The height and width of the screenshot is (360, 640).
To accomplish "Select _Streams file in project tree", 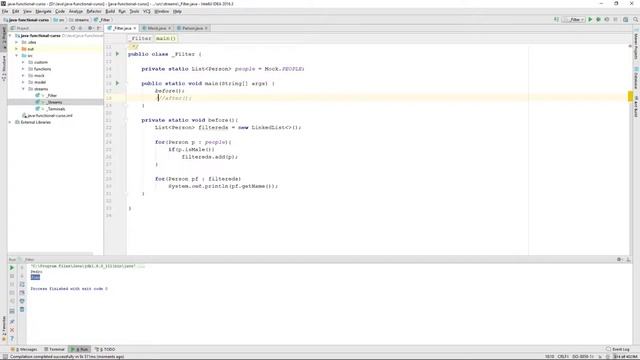I will click(54, 102).
